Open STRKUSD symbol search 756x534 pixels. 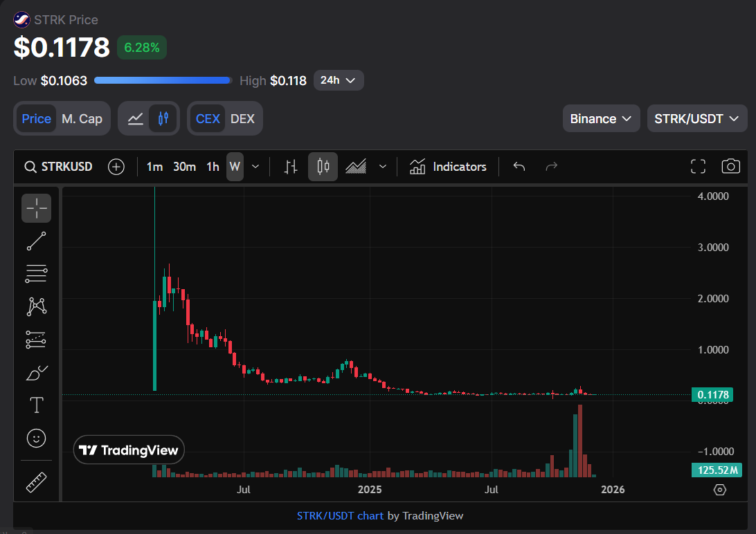58,167
